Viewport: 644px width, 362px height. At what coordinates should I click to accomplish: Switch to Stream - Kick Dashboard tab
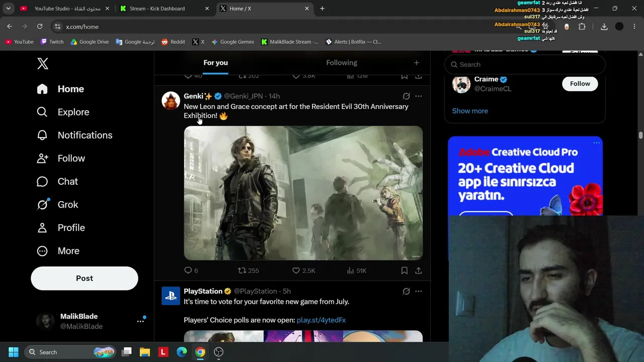(164, 9)
